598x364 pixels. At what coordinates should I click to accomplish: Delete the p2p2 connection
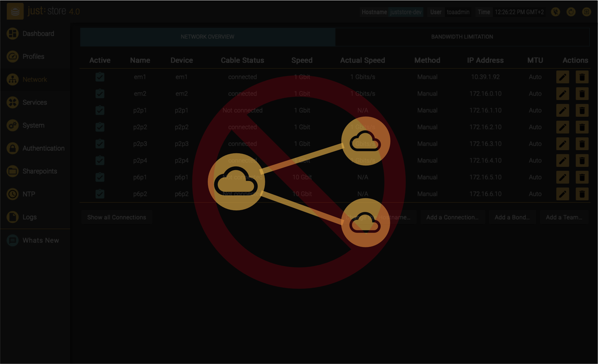click(x=582, y=127)
